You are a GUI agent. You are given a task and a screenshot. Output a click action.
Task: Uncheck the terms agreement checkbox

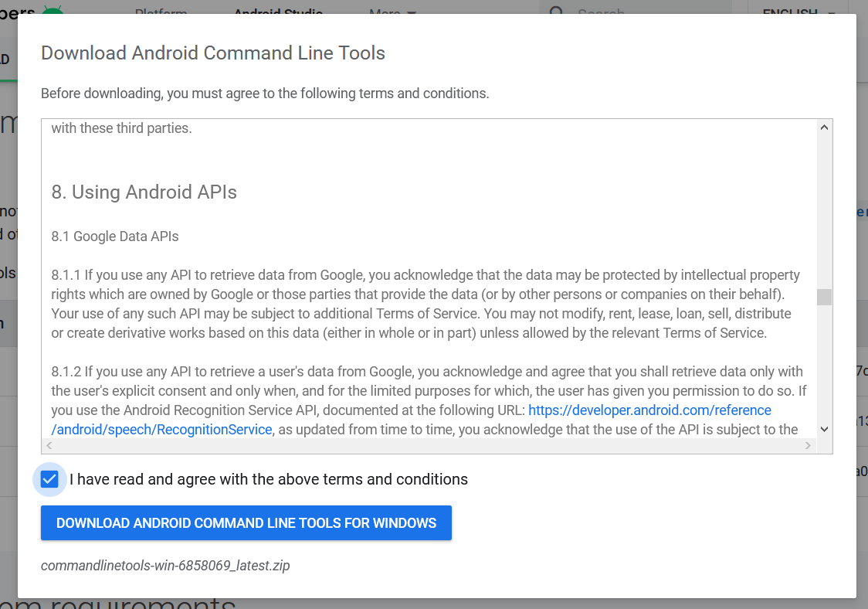point(49,479)
